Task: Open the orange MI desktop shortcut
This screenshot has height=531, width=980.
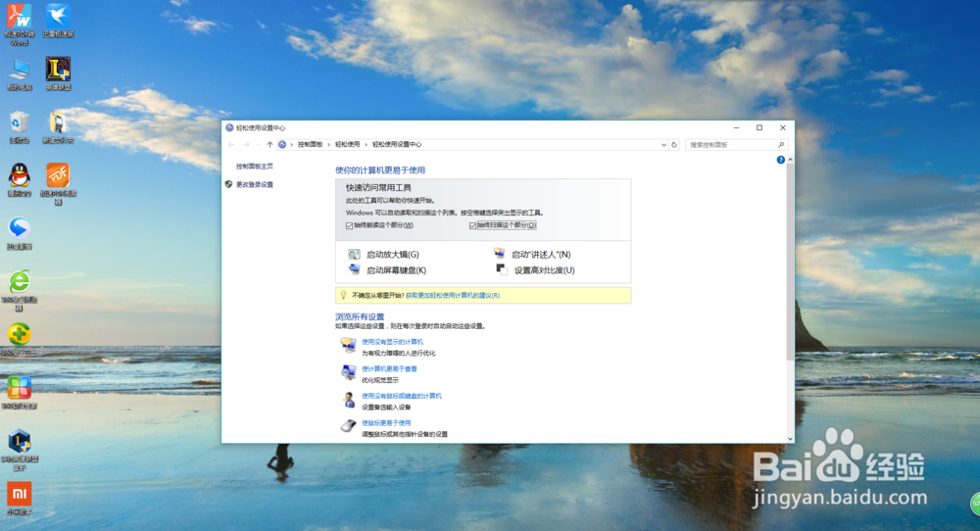Action: coord(20,494)
